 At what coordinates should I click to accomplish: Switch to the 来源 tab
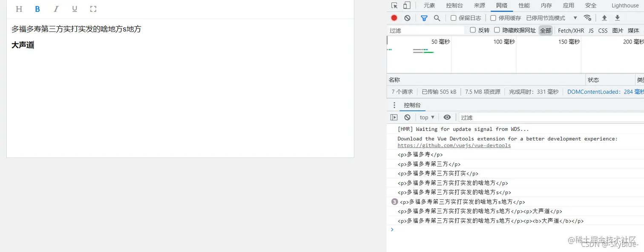pyautogui.click(x=480, y=6)
